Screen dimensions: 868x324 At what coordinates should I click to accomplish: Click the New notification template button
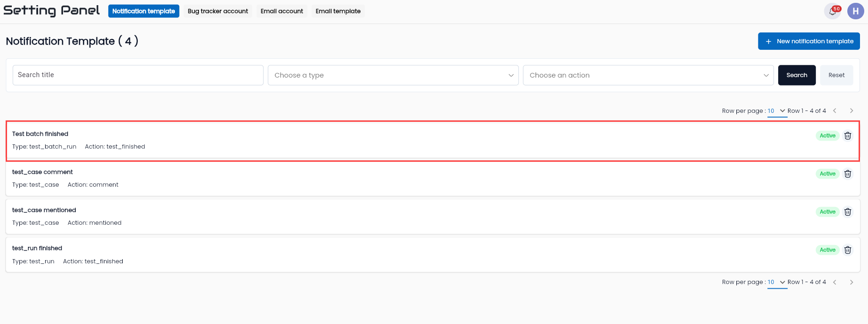[x=809, y=41]
